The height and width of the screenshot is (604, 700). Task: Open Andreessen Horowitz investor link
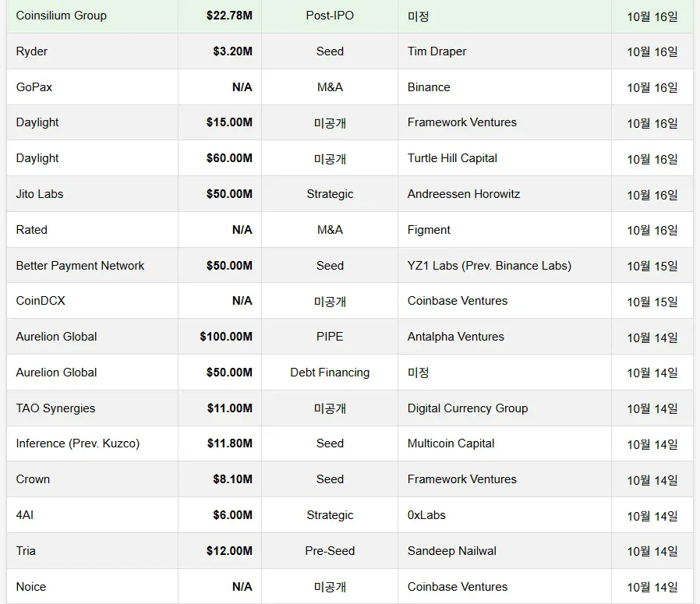[464, 194]
